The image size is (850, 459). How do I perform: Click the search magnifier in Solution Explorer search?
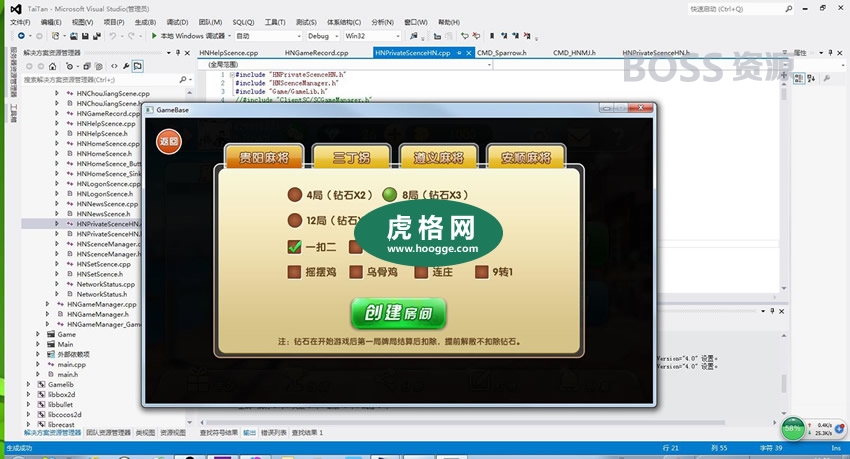click(183, 80)
